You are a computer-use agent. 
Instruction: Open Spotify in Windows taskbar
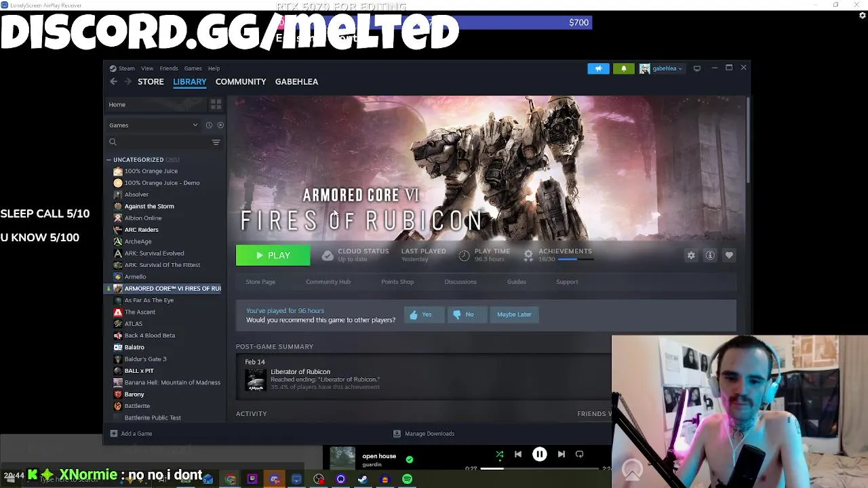click(407, 479)
